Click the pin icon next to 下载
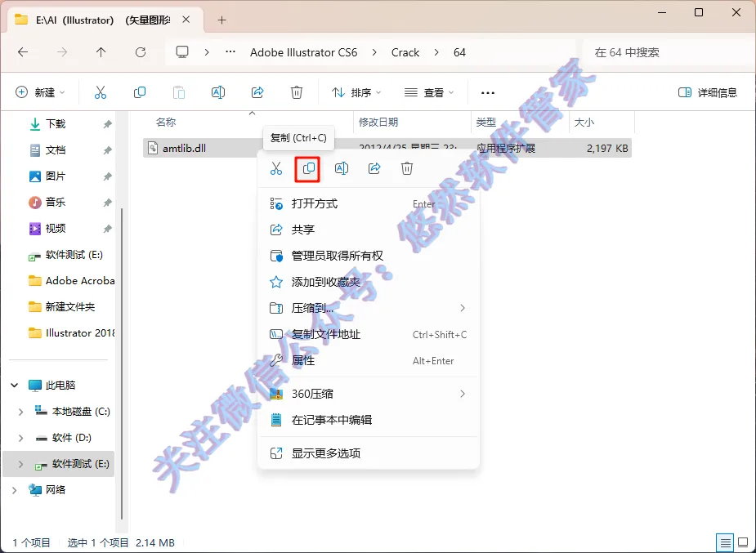Viewport: 756px width, 553px height. [x=107, y=124]
